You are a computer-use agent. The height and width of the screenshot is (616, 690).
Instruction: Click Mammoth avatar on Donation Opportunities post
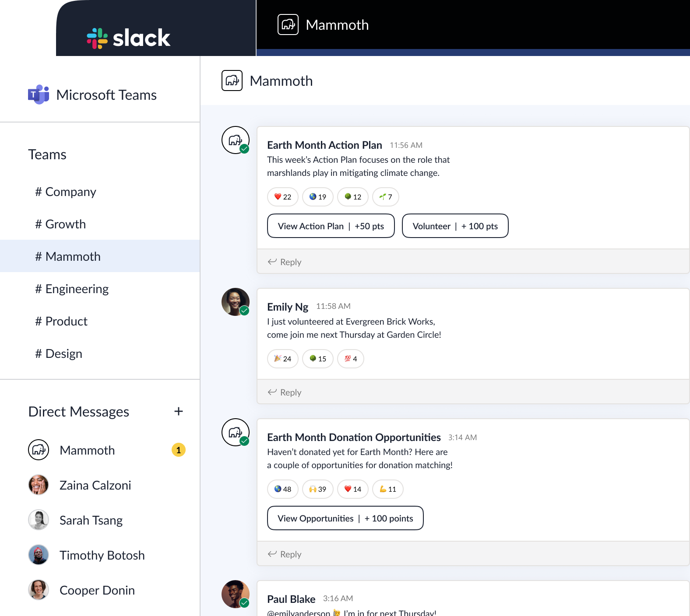(x=236, y=432)
